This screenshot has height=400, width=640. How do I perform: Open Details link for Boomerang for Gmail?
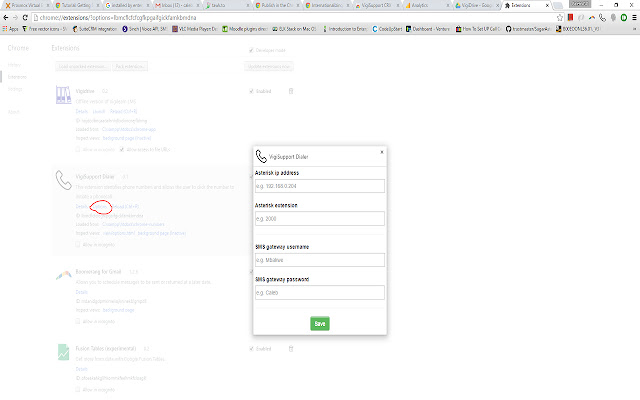coord(82,292)
